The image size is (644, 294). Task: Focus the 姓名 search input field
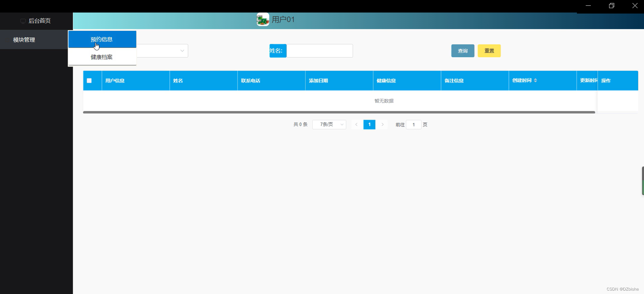tap(319, 51)
